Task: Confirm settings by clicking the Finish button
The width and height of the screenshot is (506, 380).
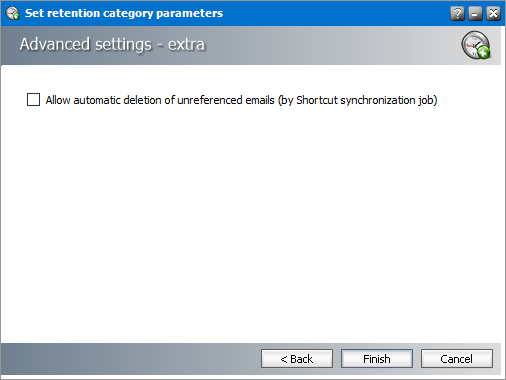Action: coord(377,359)
